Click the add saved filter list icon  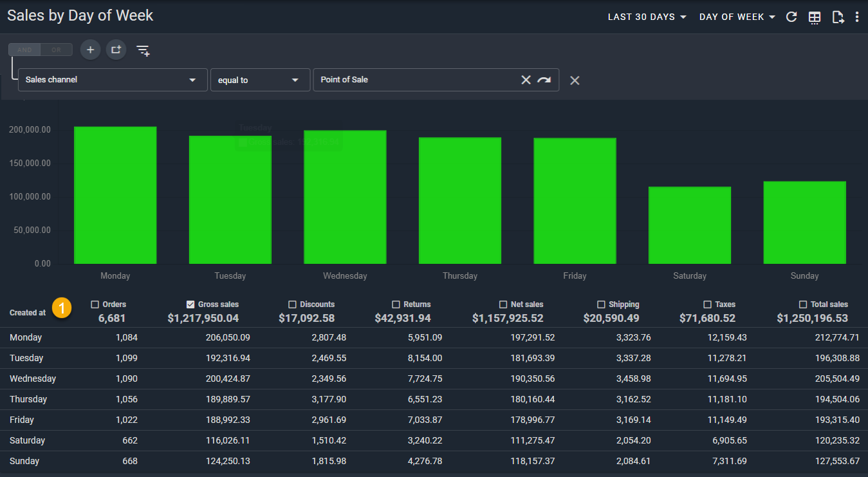[143, 50]
